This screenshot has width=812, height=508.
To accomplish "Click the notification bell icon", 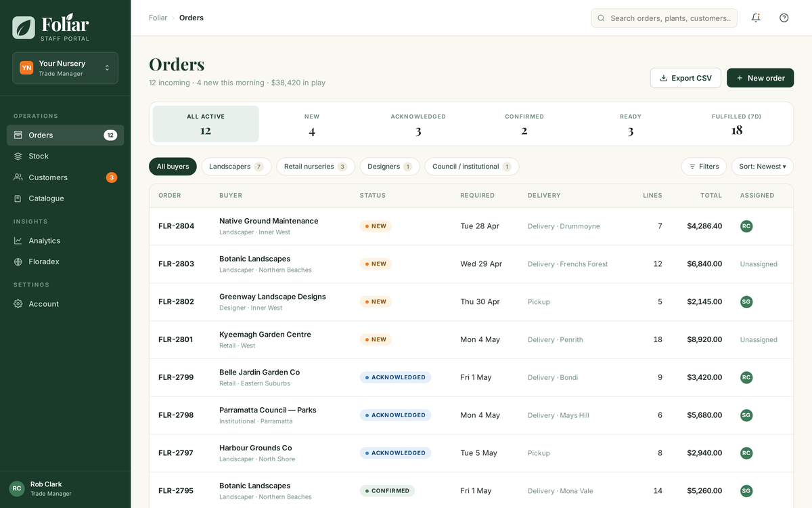I will (x=756, y=18).
